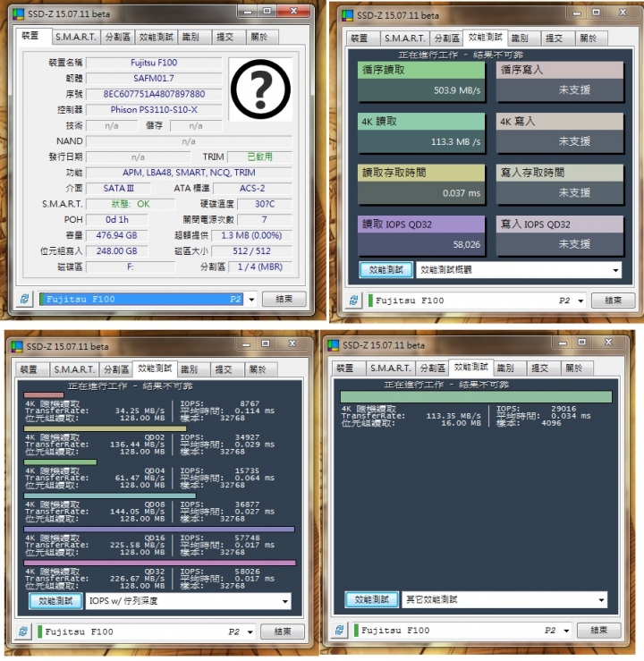Viewport: 644px width, 661px height.
Task: Click 226.67 MB/s QD32 transfer rate value
Action: [x=138, y=579]
